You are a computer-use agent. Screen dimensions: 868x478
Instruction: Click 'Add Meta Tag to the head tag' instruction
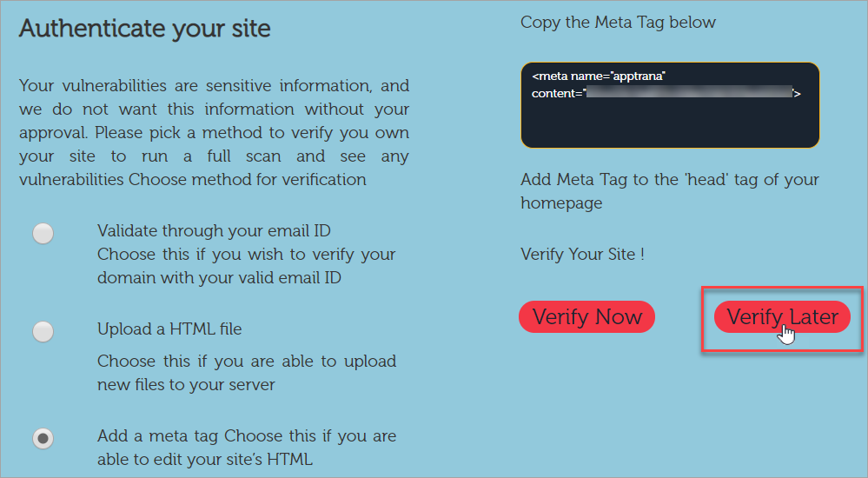(670, 191)
